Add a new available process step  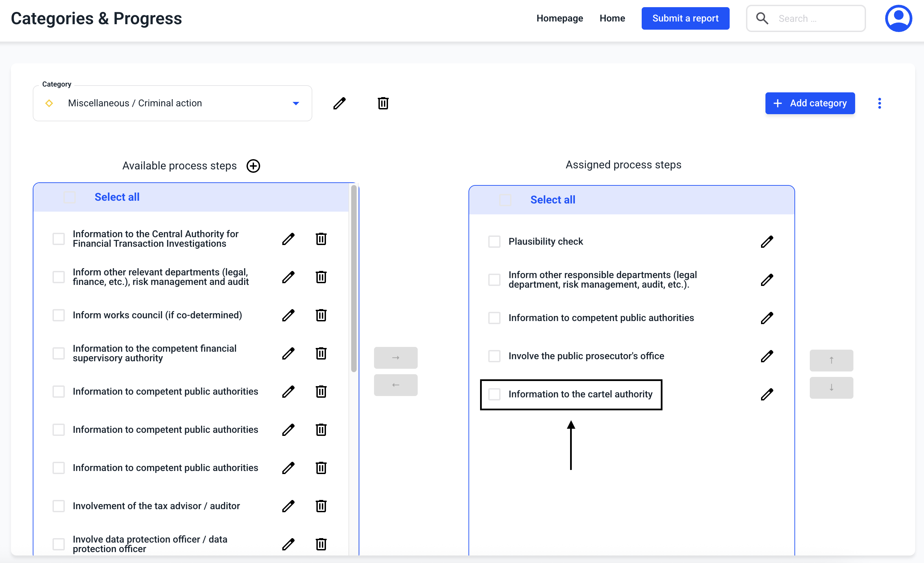click(x=253, y=166)
